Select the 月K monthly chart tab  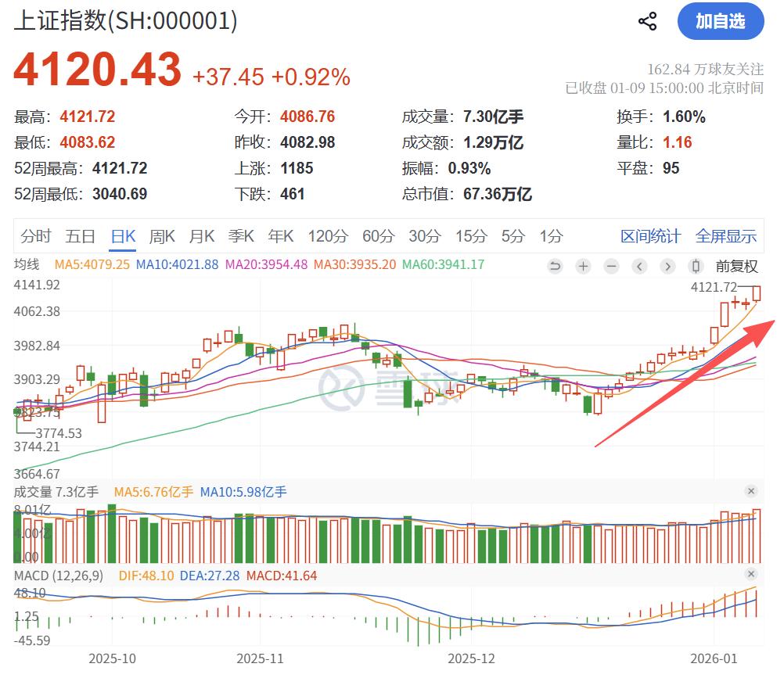coord(202,236)
